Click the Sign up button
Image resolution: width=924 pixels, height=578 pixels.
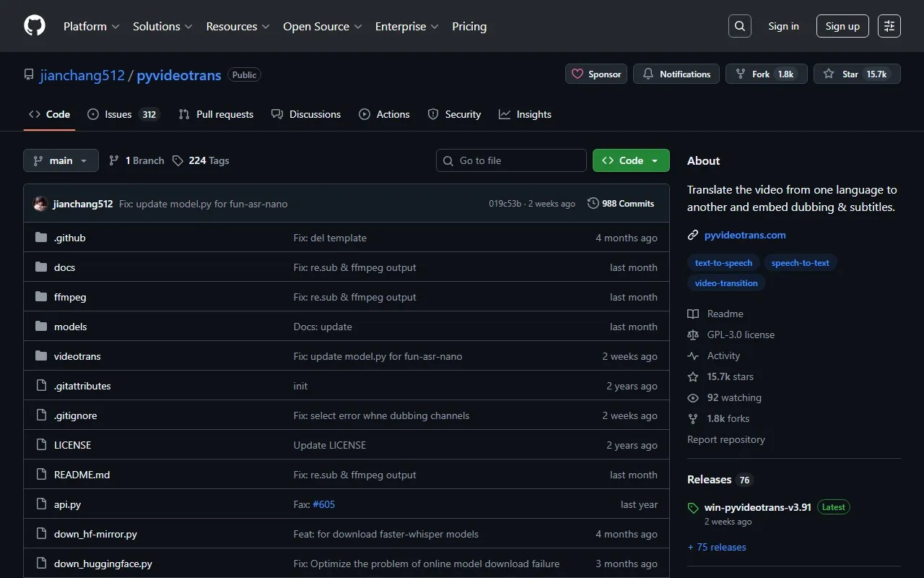842,26
